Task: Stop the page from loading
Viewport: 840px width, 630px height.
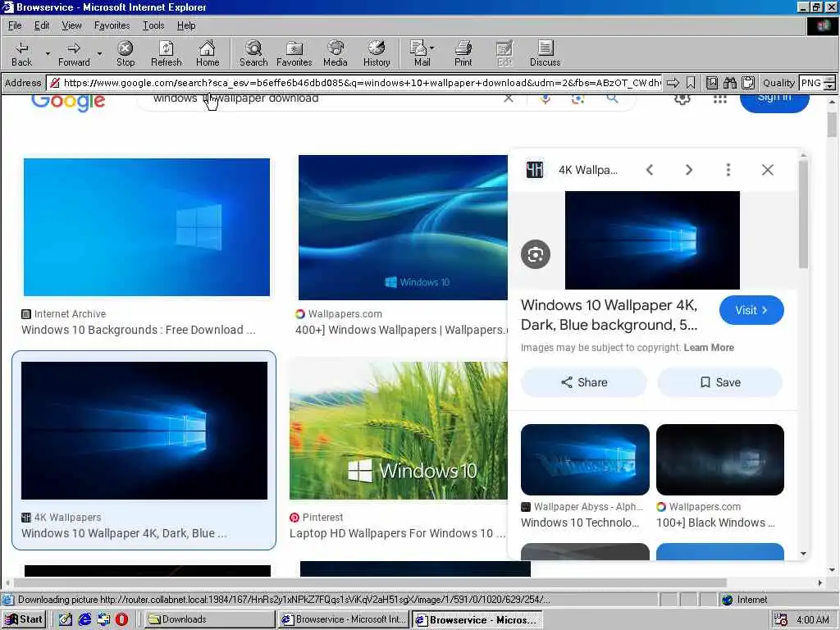Action: tap(126, 53)
